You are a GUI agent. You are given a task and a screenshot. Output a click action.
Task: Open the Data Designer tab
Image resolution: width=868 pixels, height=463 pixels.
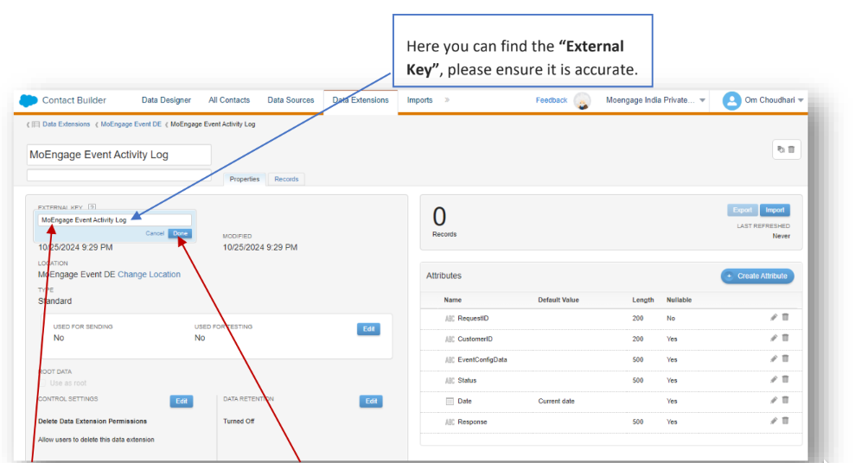pyautogui.click(x=166, y=100)
